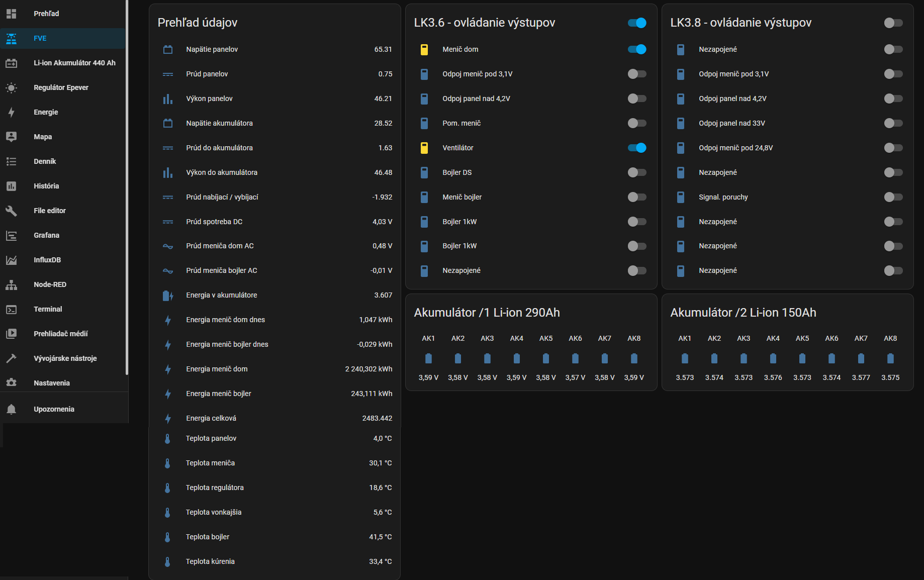Click the yellow Ventilátor switch icon

[424, 148]
